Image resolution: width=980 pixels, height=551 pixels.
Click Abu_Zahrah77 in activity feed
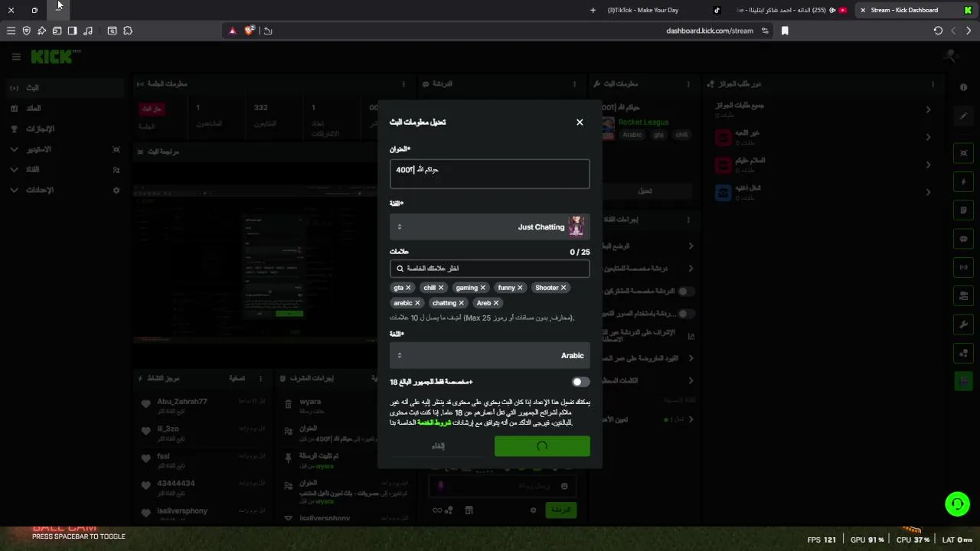(x=182, y=402)
